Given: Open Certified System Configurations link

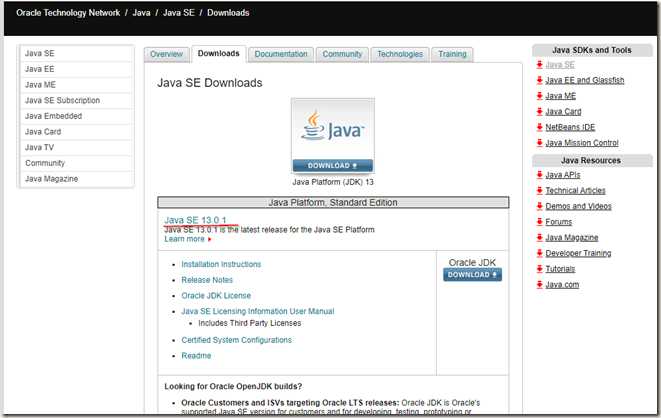Looking at the screenshot, I should point(236,340).
